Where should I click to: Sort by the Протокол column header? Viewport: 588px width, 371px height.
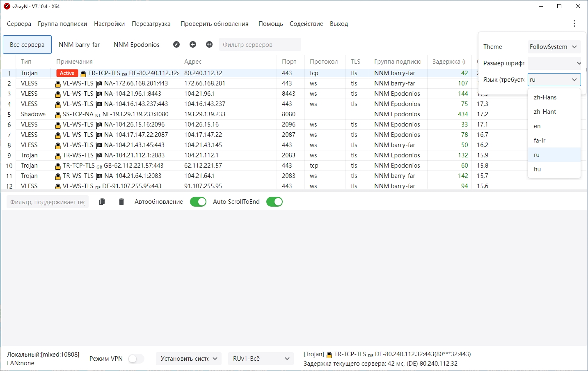[x=325, y=62]
